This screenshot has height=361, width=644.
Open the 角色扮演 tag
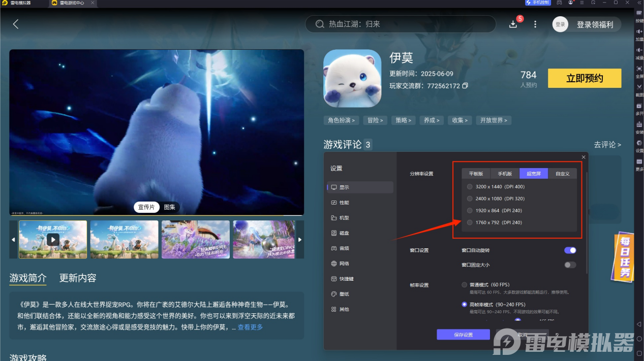click(x=342, y=120)
